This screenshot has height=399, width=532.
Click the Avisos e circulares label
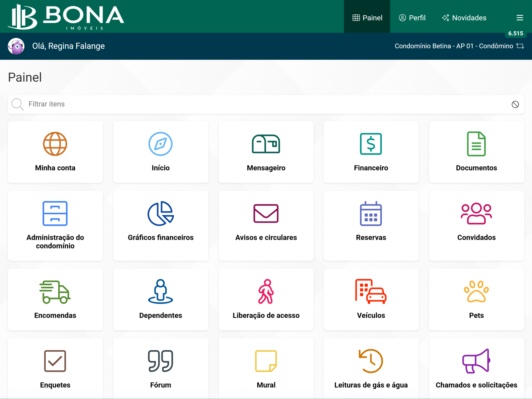pos(266,237)
